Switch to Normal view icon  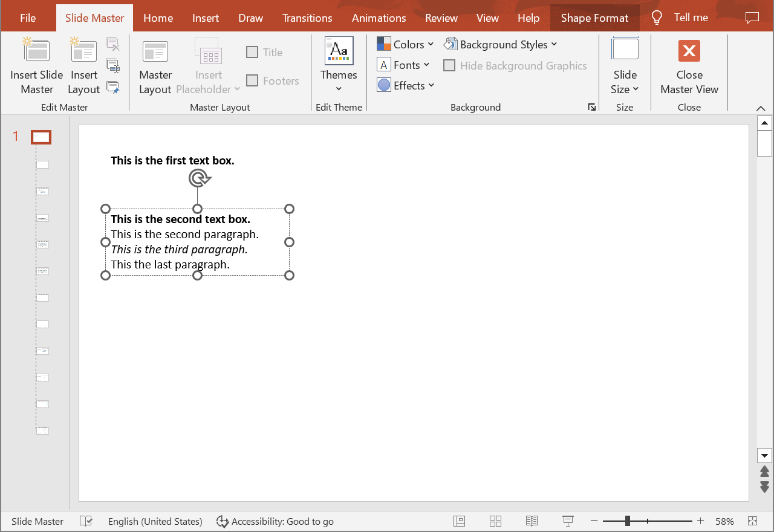pos(460,521)
